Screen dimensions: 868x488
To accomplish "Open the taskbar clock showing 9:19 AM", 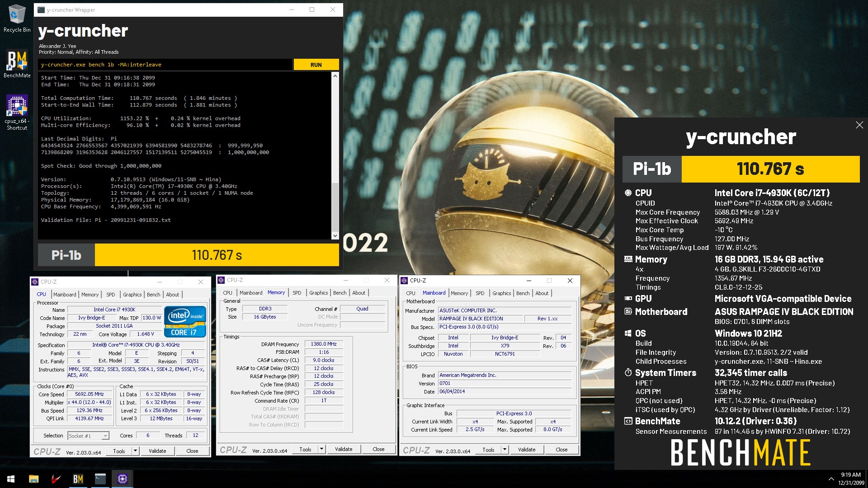I will tap(851, 479).
